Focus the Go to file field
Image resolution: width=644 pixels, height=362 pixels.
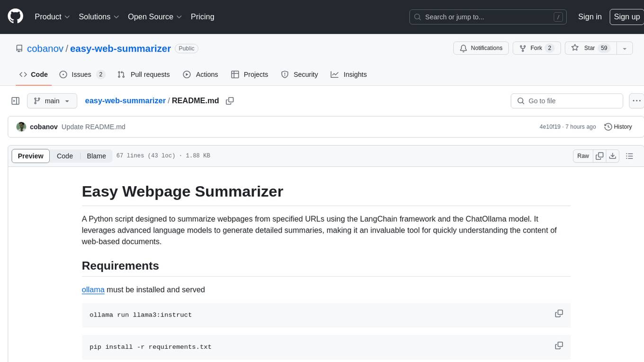tap(567, 101)
